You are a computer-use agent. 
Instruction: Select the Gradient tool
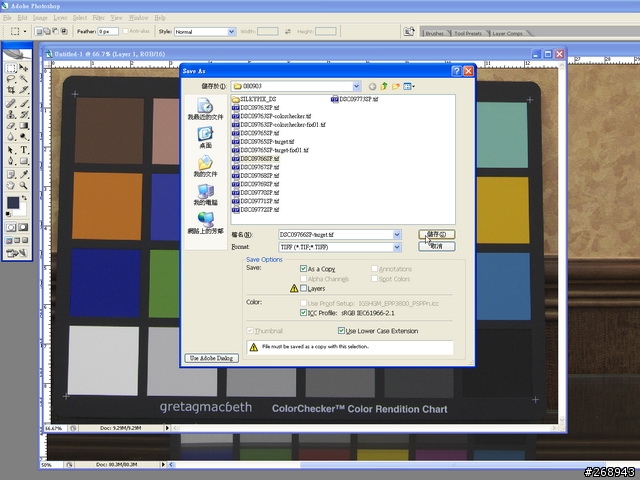[23, 126]
